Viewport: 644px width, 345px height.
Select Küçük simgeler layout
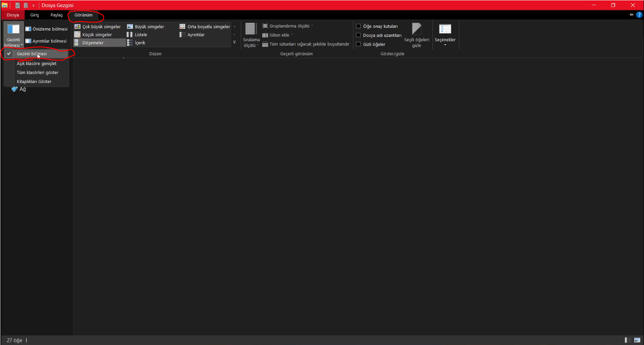pos(93,35)
